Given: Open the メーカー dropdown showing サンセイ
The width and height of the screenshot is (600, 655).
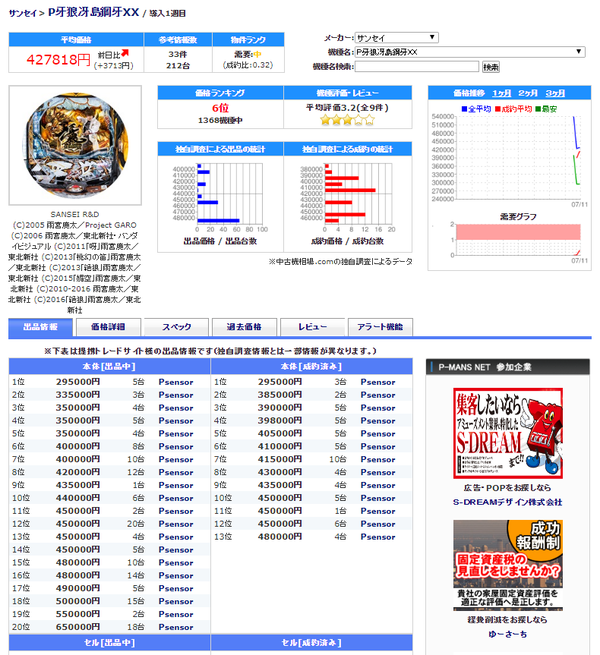Looking at the screenshot, I should [396, 38].
